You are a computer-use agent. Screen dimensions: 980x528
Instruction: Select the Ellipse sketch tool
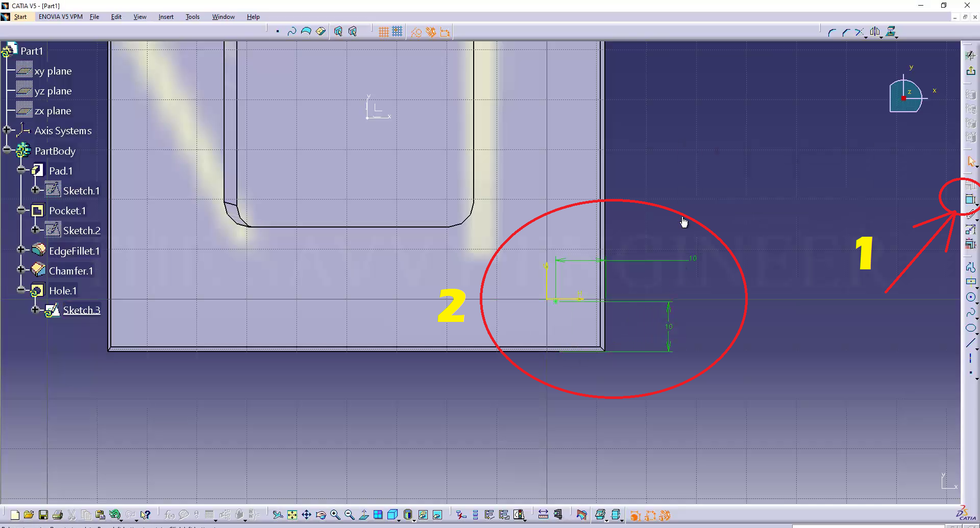coord(970,328)
